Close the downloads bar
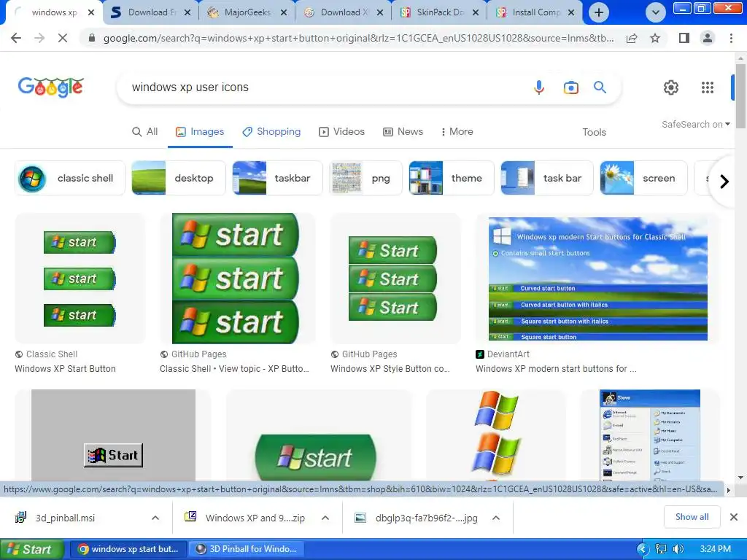Screen dimensions: 747x560 tap(734, 517)
